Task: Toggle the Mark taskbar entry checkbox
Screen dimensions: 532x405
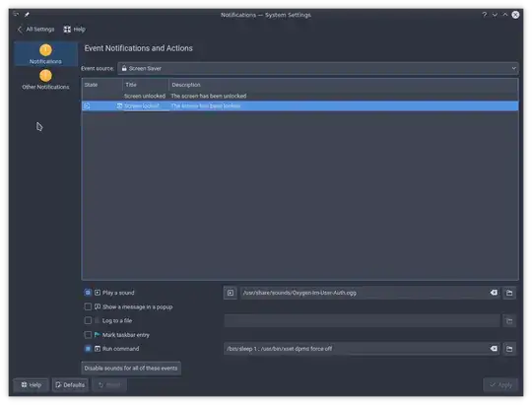Action: point(88,335)
